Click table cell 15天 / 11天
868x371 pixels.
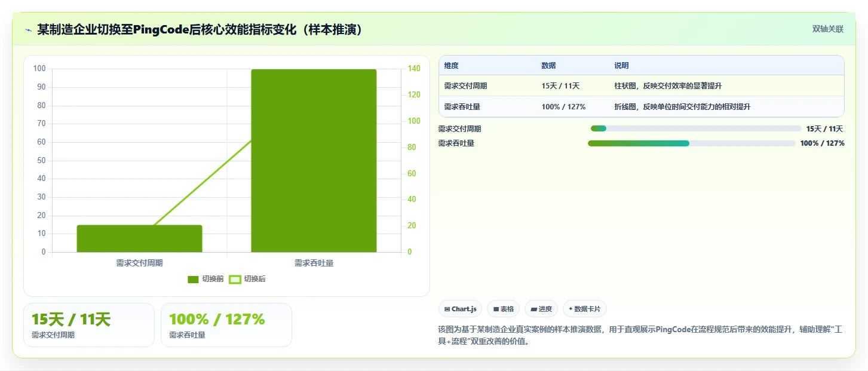[x=560, y=86]
